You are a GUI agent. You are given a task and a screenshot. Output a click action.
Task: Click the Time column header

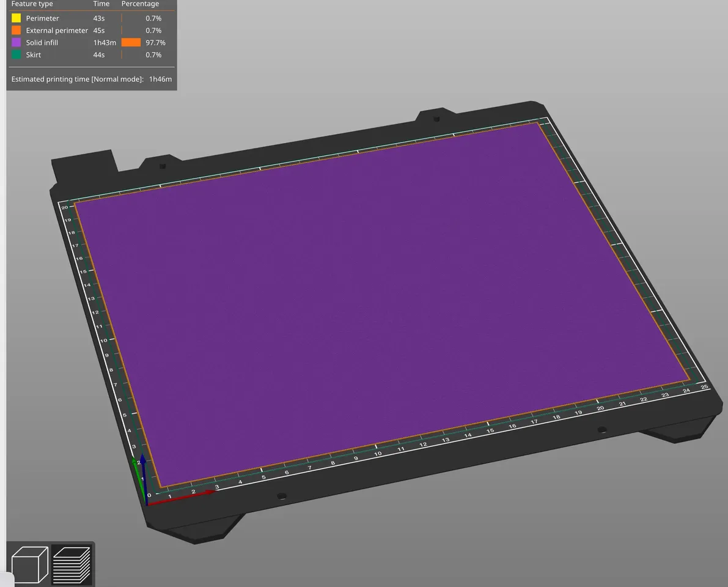101,4
